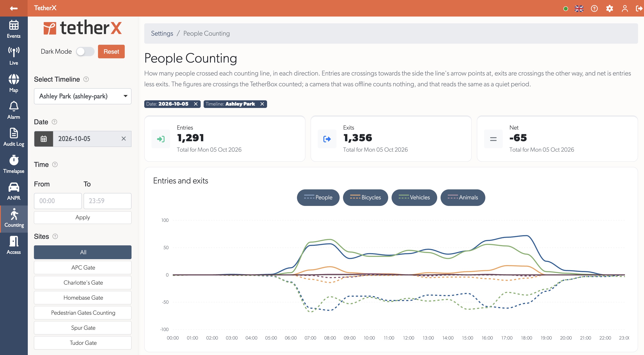The width and height of the screenshot is (644, 355).
Task: Change language via the UK flag icon
Action: [x=579, y=8]
